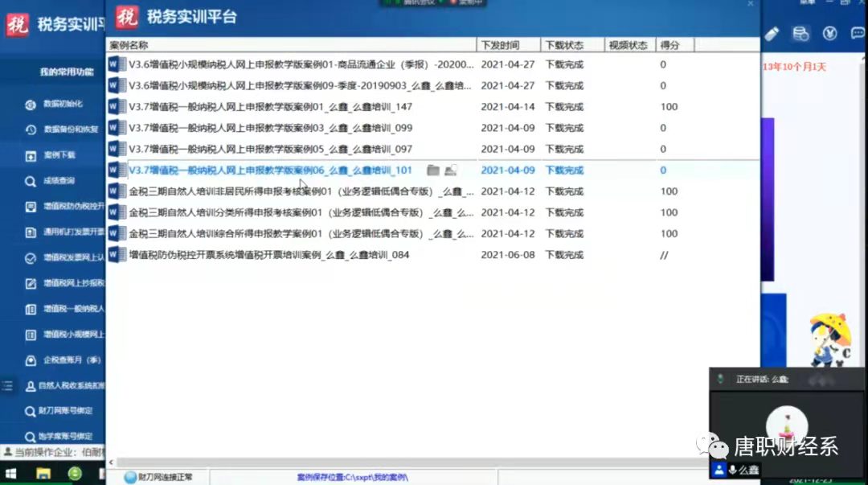Click the left arrow of the horizontal scrollbar
Image resolution: width=868 pixels, height=485 pixels.
(x=111, y=462)
